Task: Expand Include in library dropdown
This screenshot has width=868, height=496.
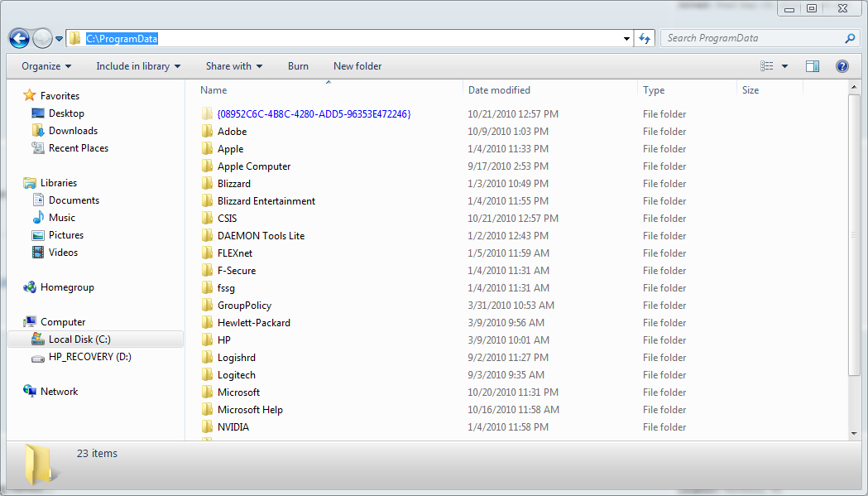Action: [x=138, y=66]
